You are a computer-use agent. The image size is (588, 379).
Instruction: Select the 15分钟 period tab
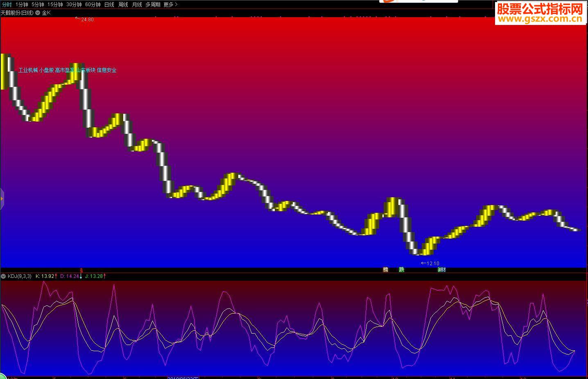tap(55, 5)
